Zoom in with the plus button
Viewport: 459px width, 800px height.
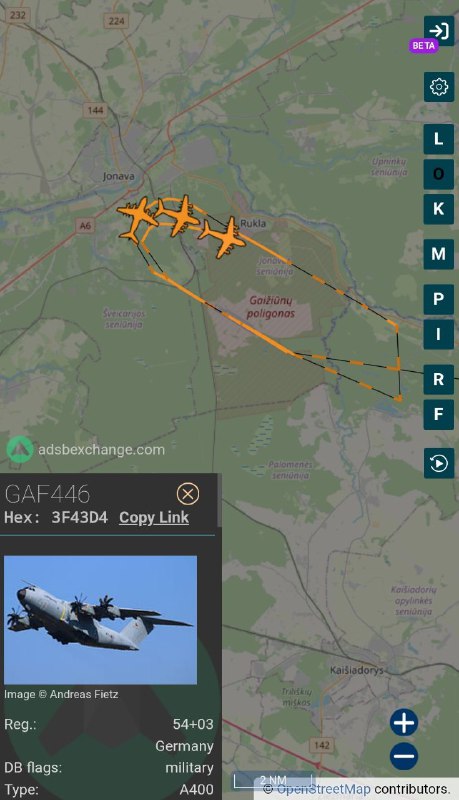(x=404, y=722)
